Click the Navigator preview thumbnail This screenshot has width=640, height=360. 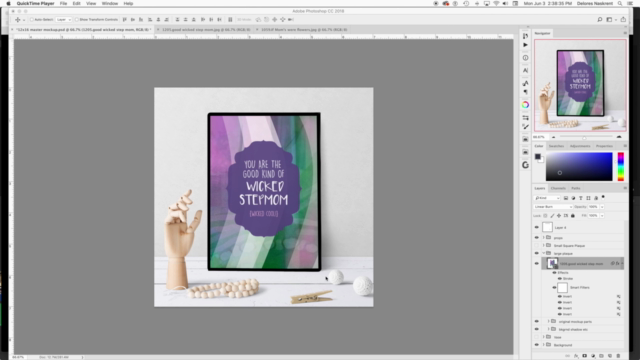(580, 85)
